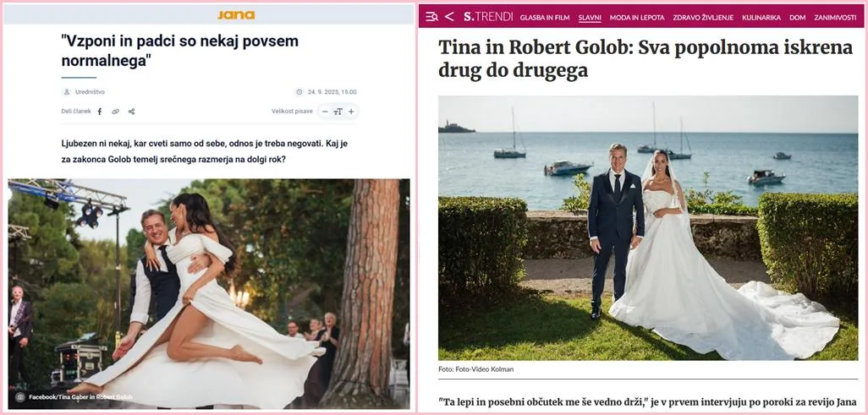Click the Jana logo
The width and height of the screenshot is (868, 415).
click(236, 15)
